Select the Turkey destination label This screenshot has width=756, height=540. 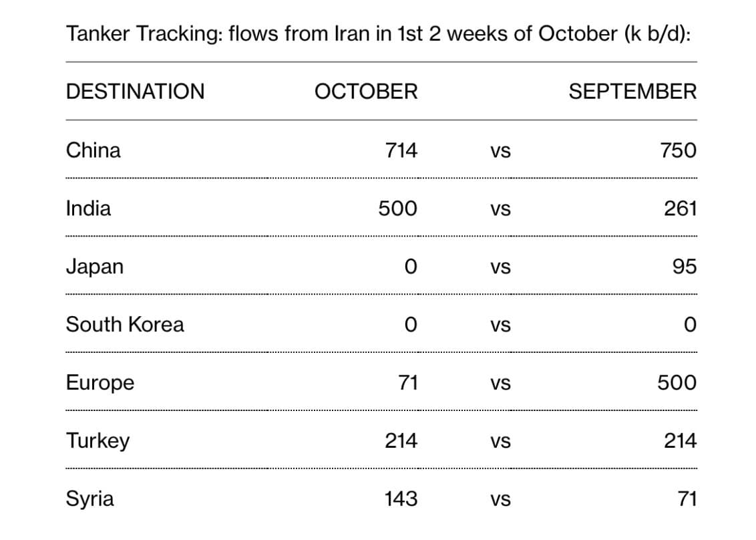point(98,441)
